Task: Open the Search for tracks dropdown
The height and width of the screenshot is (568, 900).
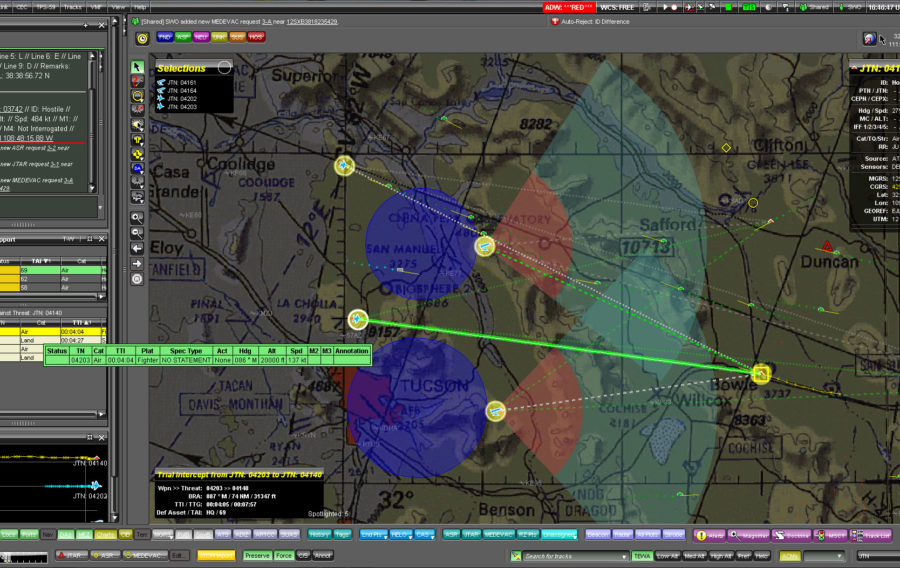Action: click(624, 557)
